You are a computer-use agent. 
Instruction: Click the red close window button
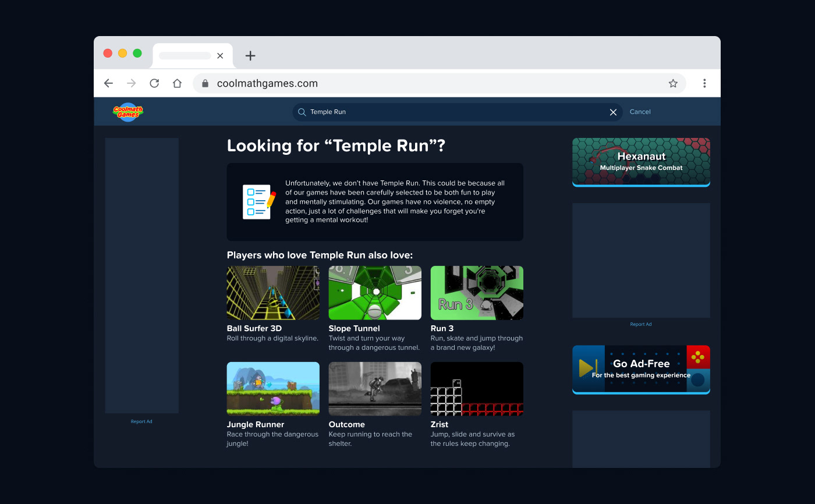[x=108, y=53]
